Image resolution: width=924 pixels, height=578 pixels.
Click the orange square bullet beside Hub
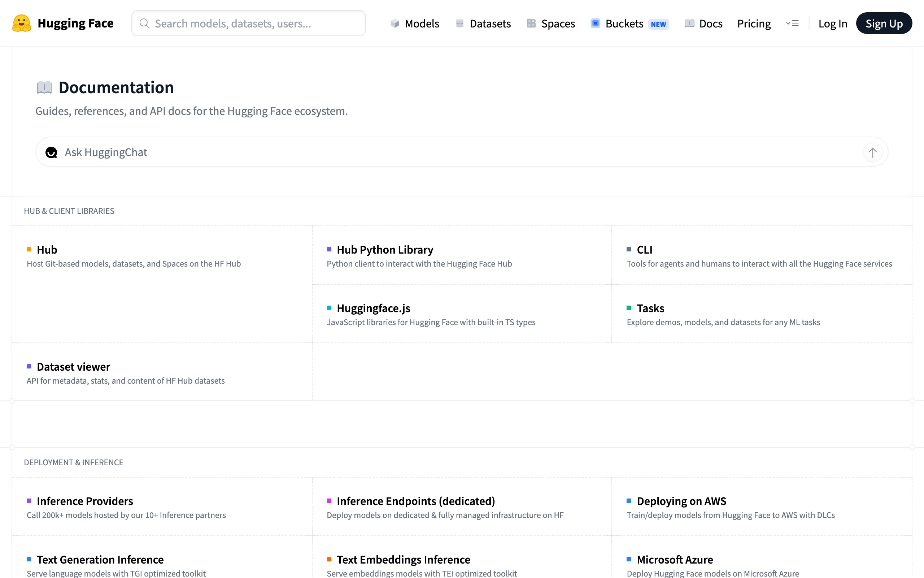pyautogui.click(x=29, y=250)
